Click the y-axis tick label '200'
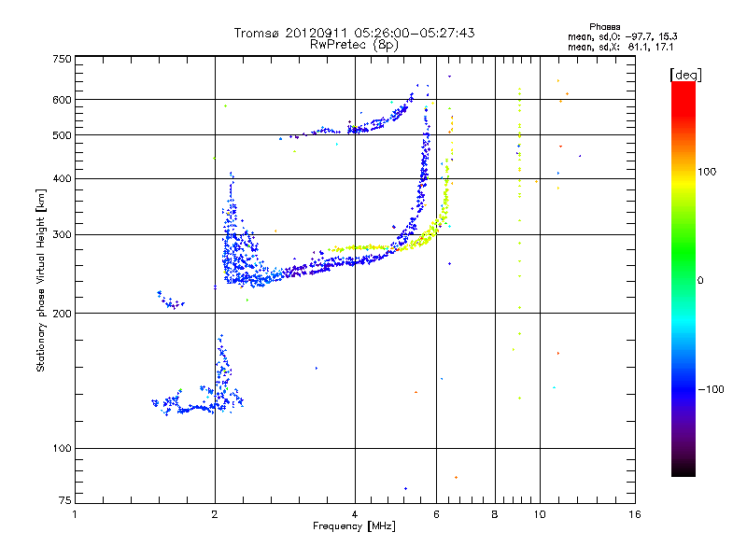 [63, 314]
